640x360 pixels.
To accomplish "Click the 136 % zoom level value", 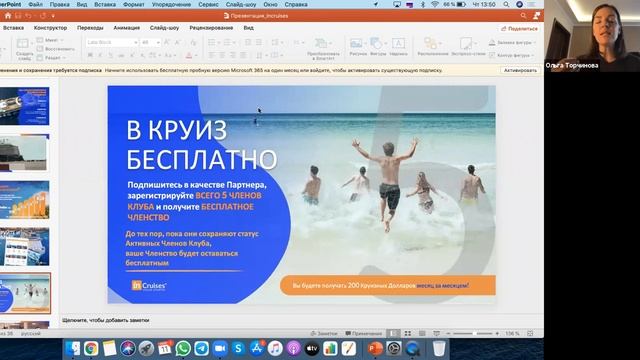I will click(x=512, y=333).
